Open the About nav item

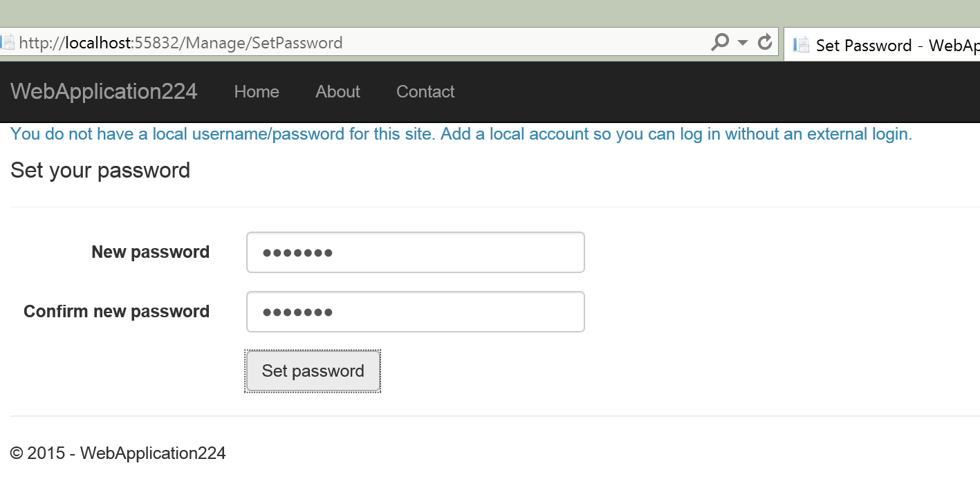[338, 92]
